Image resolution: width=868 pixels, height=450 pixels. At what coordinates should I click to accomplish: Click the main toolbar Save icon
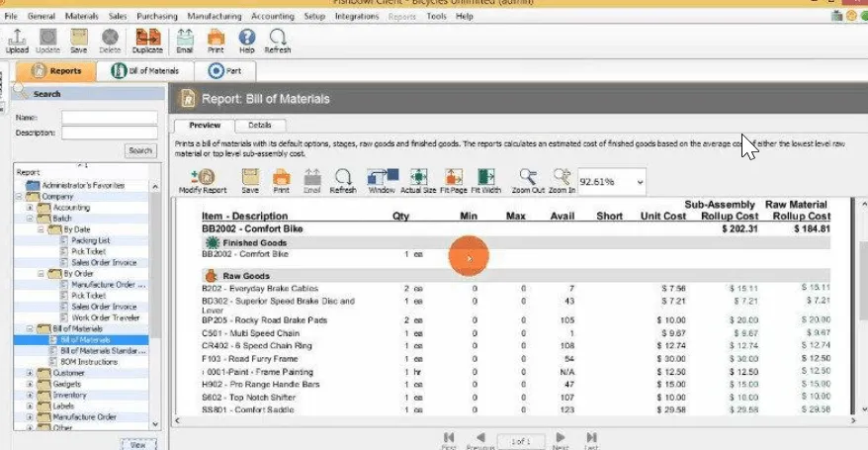[x=79, y=41]
